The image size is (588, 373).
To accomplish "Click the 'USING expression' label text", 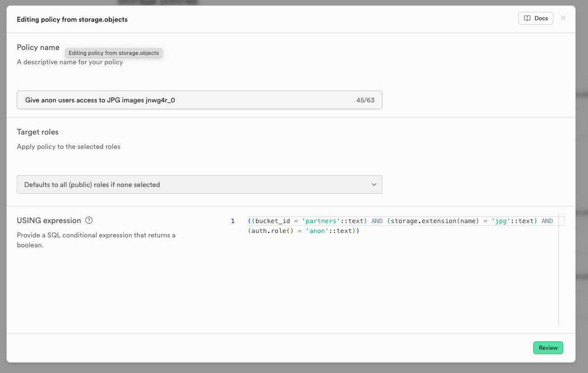I will pyautogui.click(x=49, y=221).
